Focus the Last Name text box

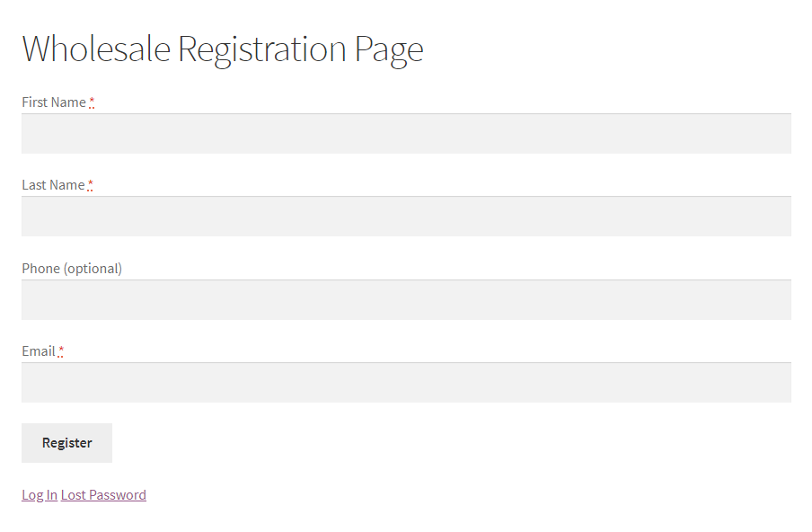pos(406,217)
